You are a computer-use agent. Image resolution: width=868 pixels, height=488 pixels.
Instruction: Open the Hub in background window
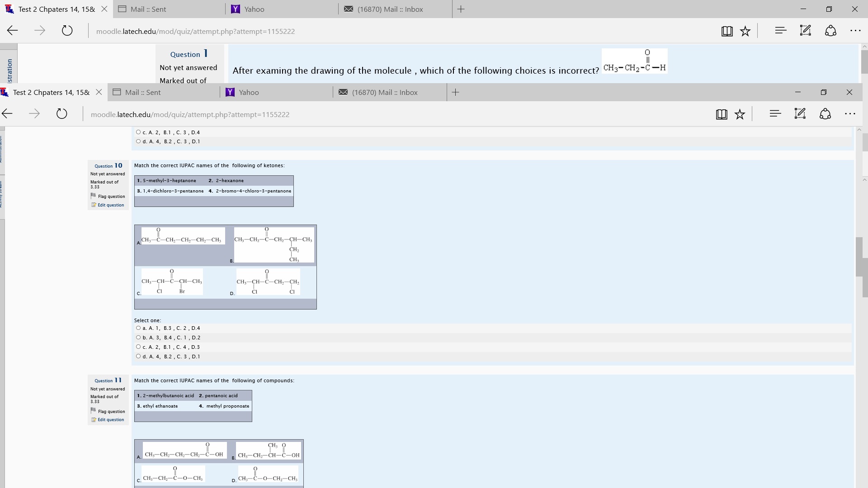[780, 31]
